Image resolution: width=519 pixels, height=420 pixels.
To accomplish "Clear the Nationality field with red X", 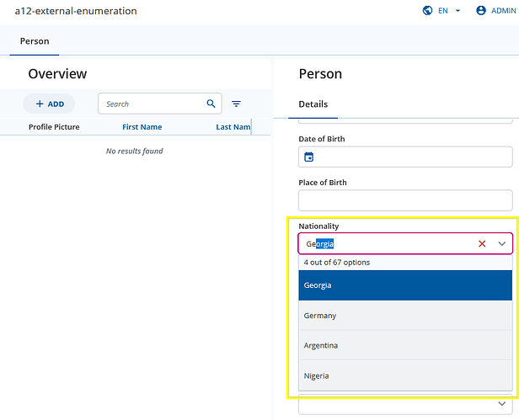I will coord(482,244).
